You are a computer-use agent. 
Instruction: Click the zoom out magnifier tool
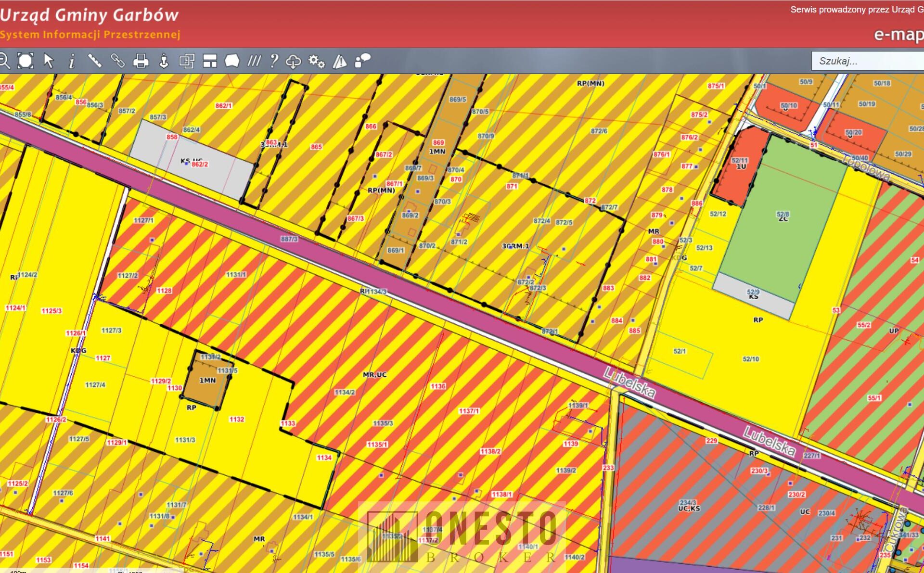(x=4, y=61)
